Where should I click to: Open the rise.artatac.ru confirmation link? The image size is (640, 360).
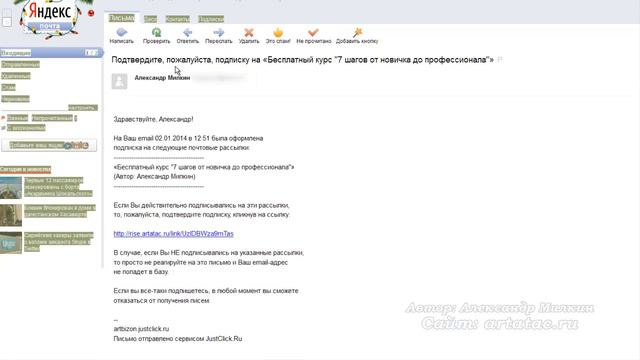coord(173,233)
